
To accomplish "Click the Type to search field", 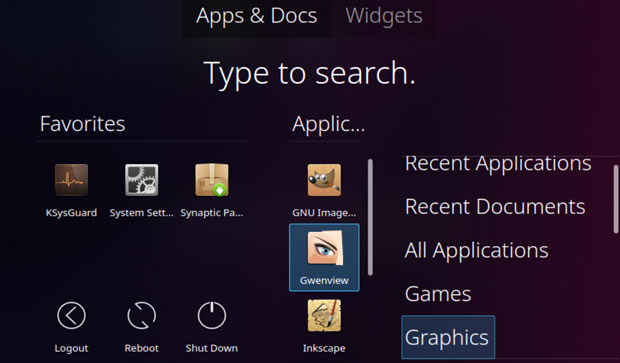I will click(310, 73).
